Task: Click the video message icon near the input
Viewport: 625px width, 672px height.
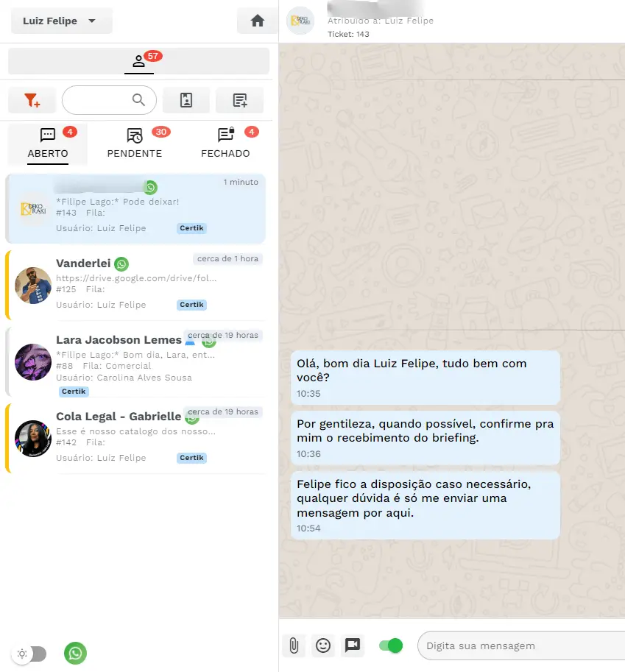Action: point(353,646)
